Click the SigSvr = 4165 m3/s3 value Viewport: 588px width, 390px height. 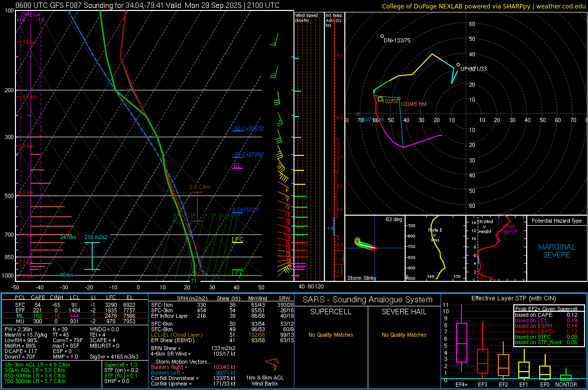click(x=114, y=357)
